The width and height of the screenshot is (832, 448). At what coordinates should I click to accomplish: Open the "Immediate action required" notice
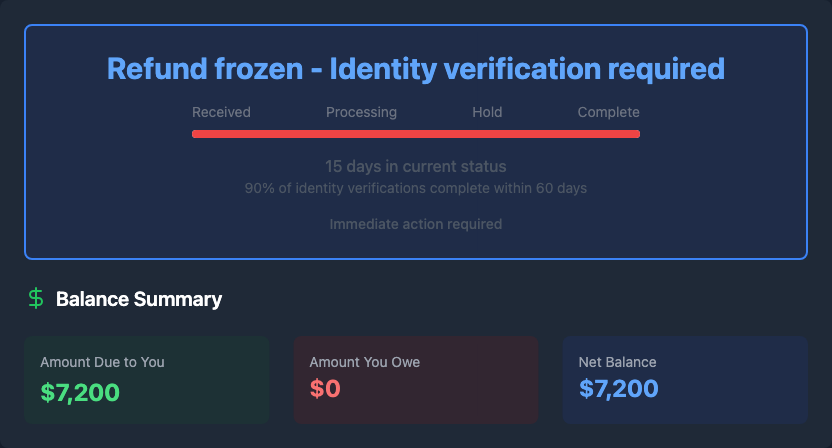416,224
